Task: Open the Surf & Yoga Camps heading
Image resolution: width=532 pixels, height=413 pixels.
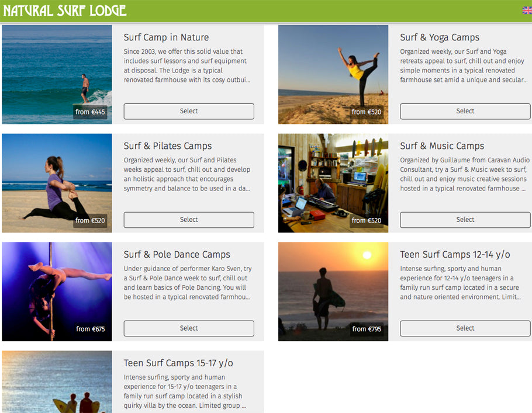Action: click(x=440, y=37)
